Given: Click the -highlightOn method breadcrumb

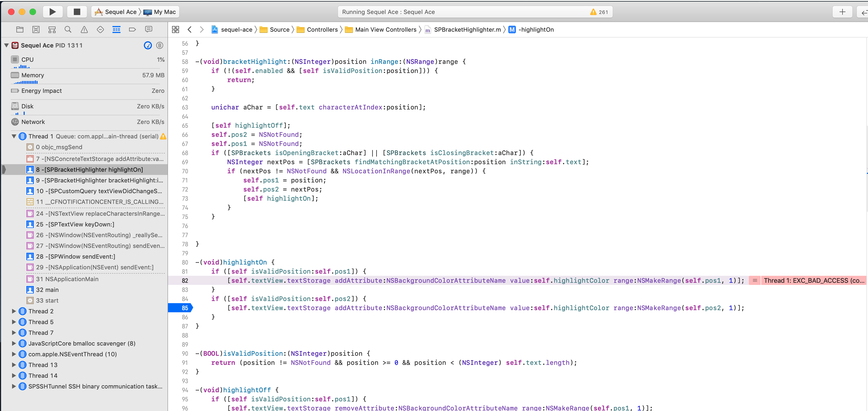Looking at the screenshot, I should [x=531, y=30].
